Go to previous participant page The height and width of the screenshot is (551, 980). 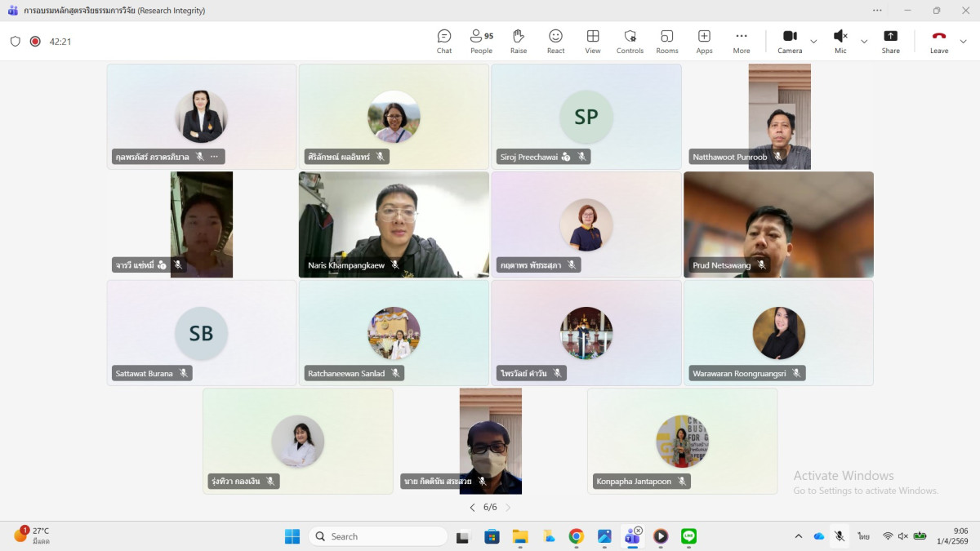point(472,508)
